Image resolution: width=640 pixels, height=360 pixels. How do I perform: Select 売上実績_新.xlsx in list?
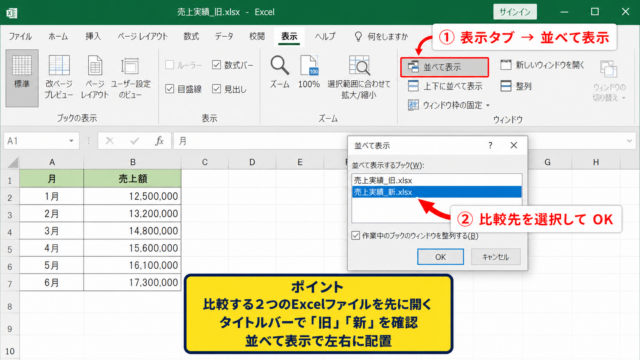436,192
